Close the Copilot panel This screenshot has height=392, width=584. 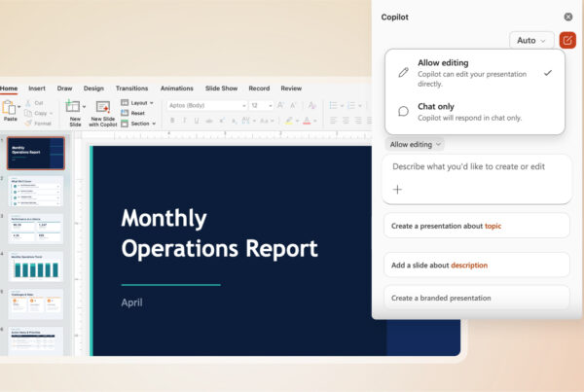click(568, 17)
